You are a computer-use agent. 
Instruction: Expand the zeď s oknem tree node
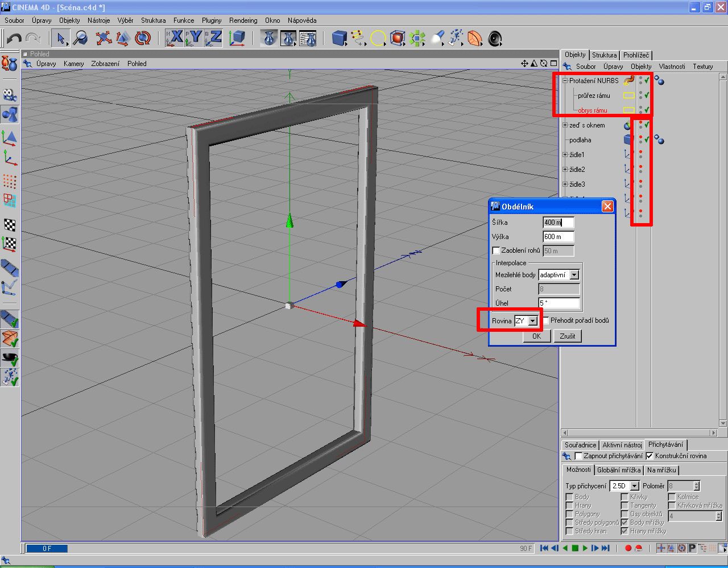(x=565, y=125)
